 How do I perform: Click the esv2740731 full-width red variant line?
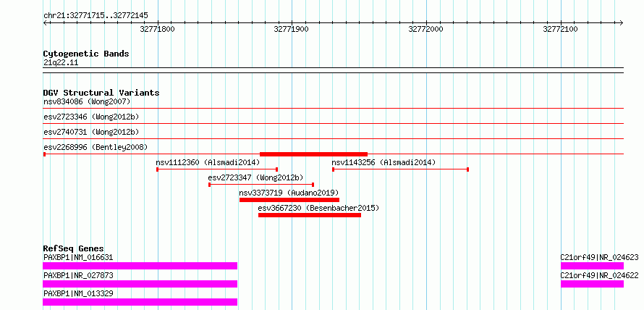(333, 139)
